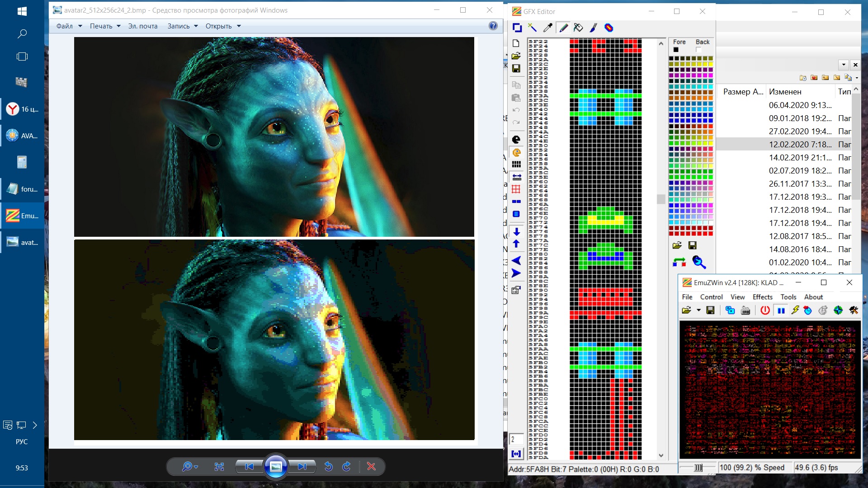Toggle the horizontal arrows width button
The image size is (868, 488).
(516, 177)
